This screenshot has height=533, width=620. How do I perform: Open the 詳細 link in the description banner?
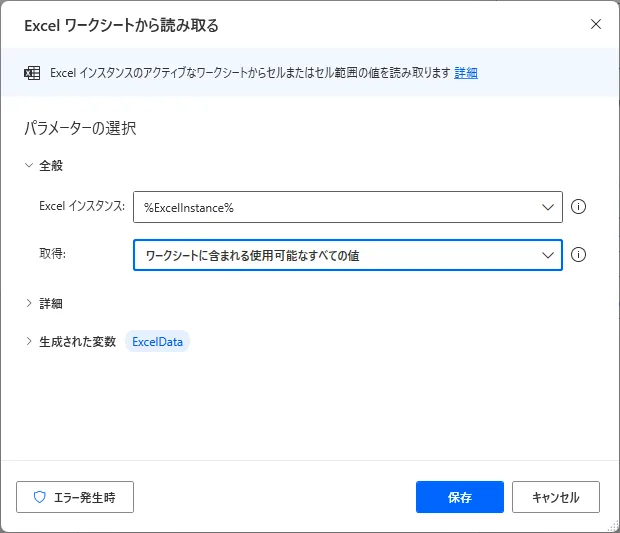(x=466, y=73)
